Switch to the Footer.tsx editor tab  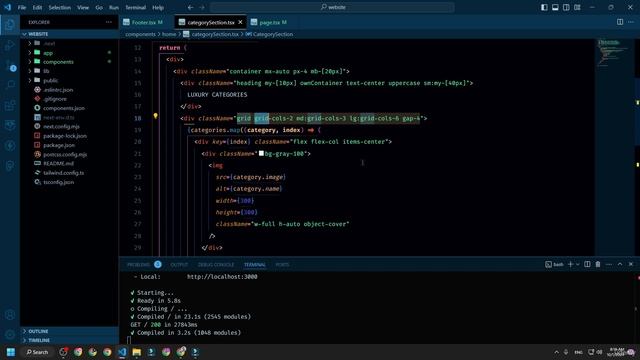coord(147,22)
